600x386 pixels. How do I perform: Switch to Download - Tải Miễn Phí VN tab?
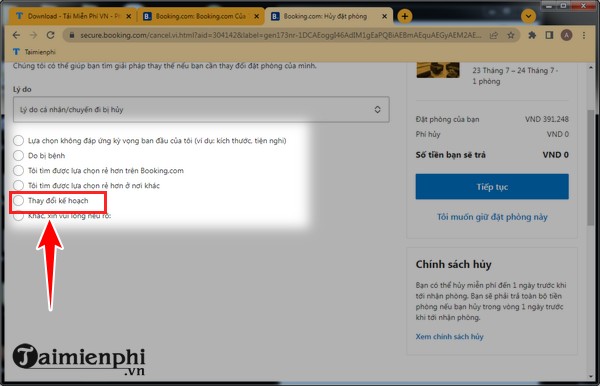click(73, 16)
